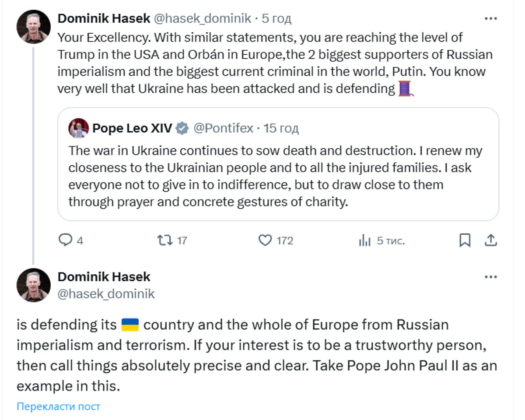Click Pope Leo XIV verified badge

[182, 128]
